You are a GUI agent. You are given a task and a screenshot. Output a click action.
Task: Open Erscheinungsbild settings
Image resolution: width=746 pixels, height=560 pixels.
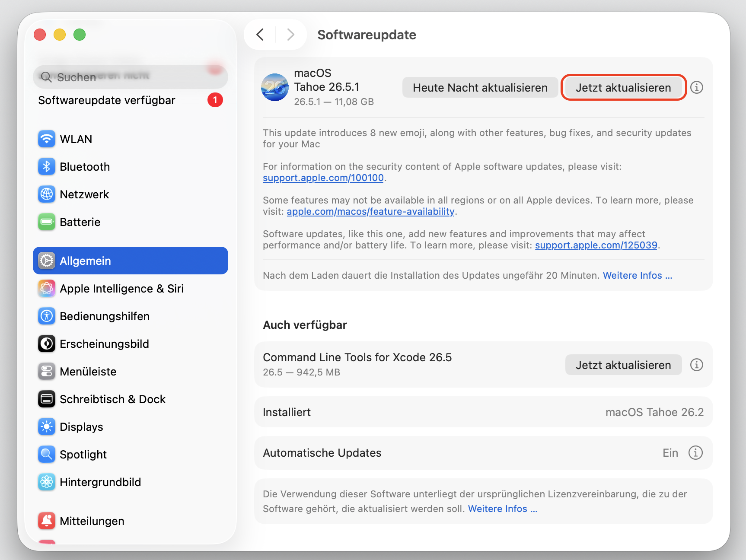131,344
